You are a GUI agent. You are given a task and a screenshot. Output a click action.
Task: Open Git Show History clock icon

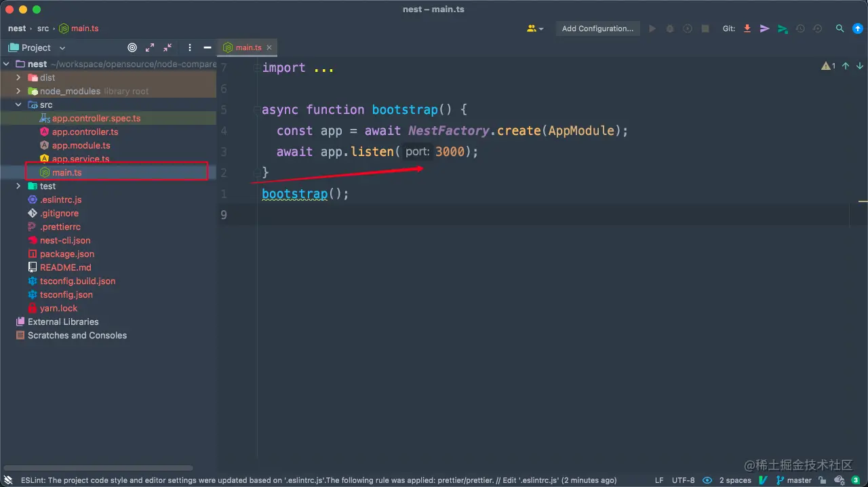coord(800,28)
